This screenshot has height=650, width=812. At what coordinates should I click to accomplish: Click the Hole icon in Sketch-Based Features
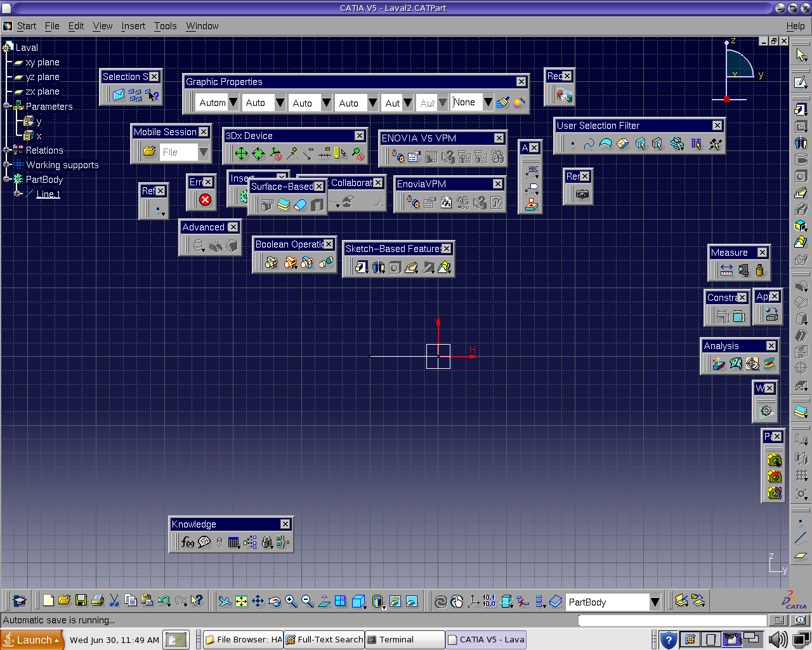(395, 267)
